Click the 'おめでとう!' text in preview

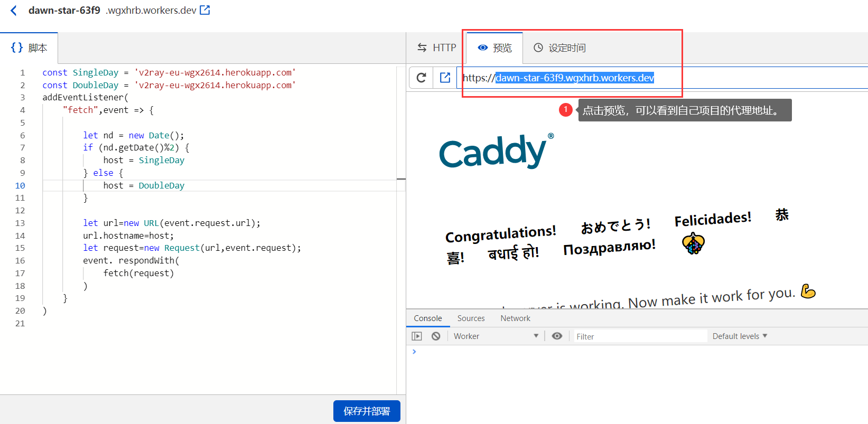click(615, 225)
